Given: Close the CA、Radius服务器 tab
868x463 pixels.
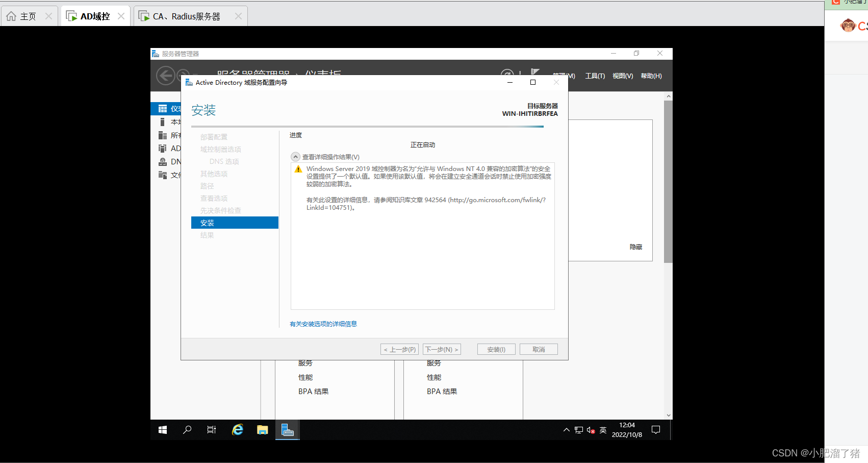Looking at the screenshot, I should point(238,16).
